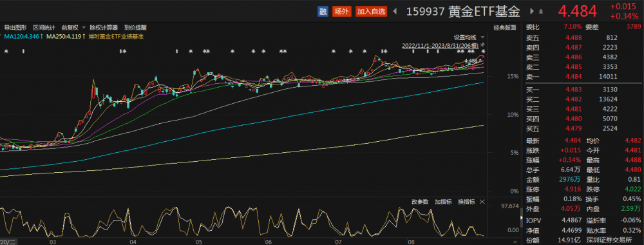Select 区间统计 in chart toolbar

click(x=44, y=28)
